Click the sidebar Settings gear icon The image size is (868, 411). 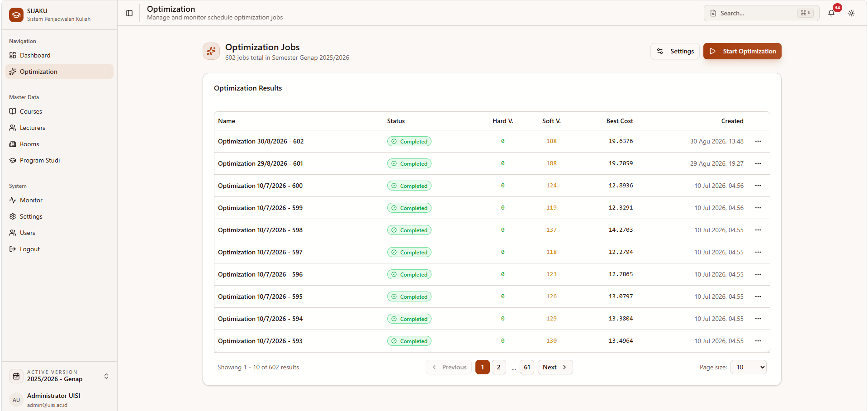coord(13,216)
